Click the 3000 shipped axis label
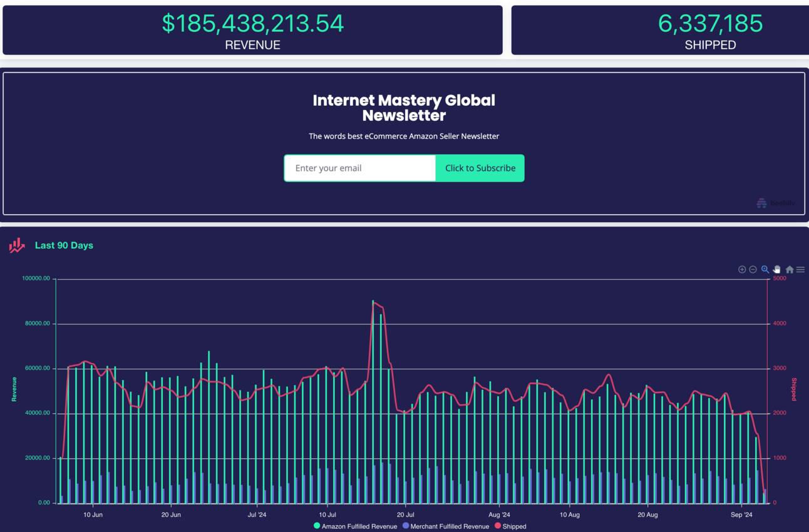 coord(780,369)
